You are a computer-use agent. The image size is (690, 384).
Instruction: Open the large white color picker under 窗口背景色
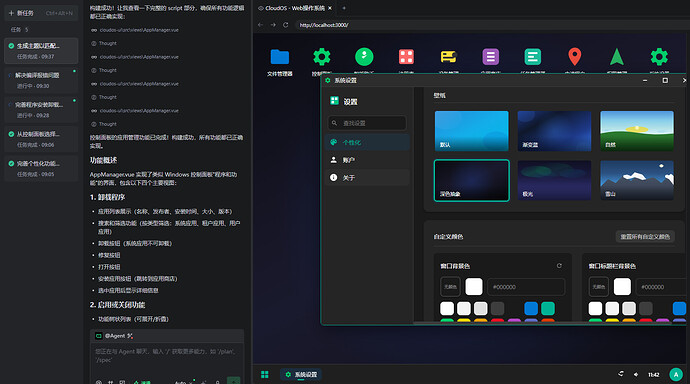(473, 287)
